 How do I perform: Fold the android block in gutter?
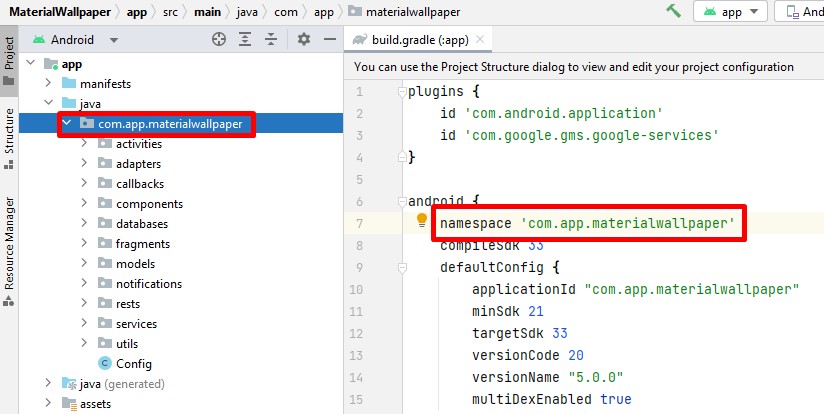[403, 201]
